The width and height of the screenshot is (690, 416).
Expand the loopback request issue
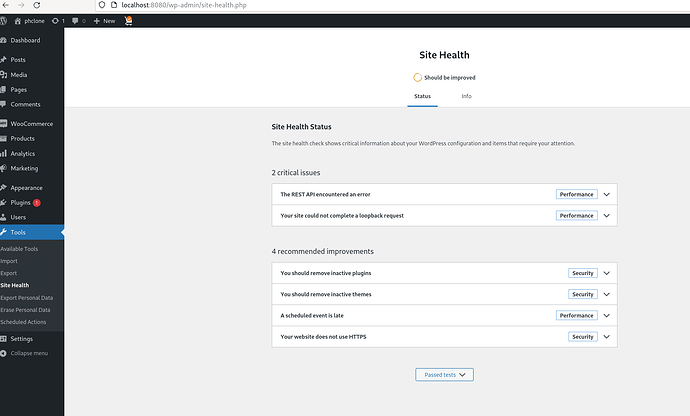point(606,215)
